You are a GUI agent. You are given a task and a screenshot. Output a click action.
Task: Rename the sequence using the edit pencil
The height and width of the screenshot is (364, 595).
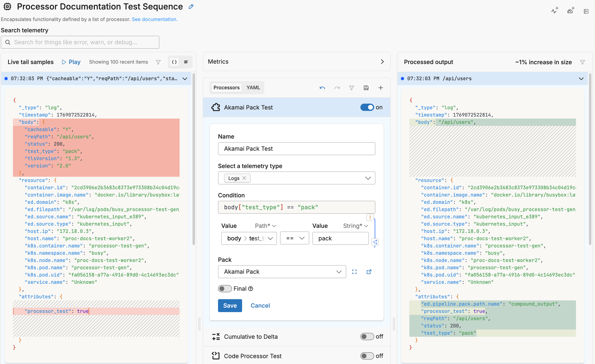click(191, 6)
